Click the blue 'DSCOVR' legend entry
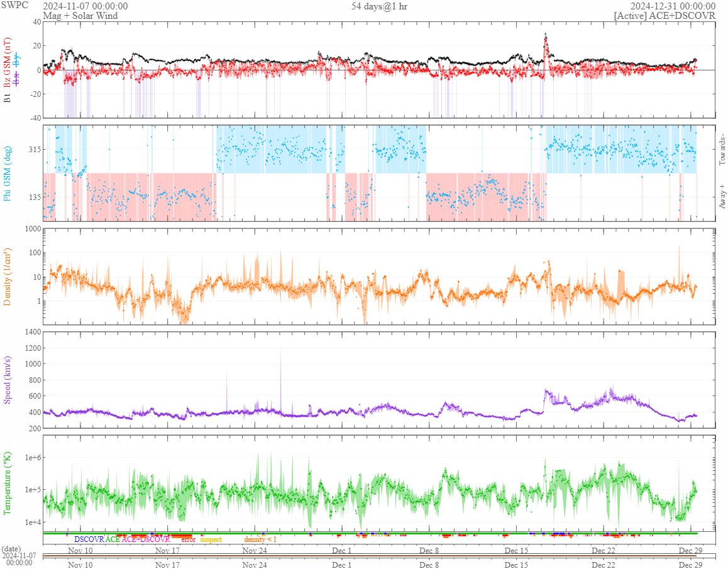Screen dimensions: 728x569 coord(89,539)
